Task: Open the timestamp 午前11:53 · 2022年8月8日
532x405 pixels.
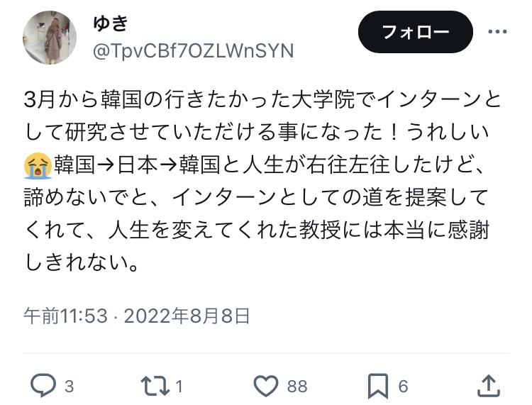Action: pyautogui.click(x=137, y=316)
